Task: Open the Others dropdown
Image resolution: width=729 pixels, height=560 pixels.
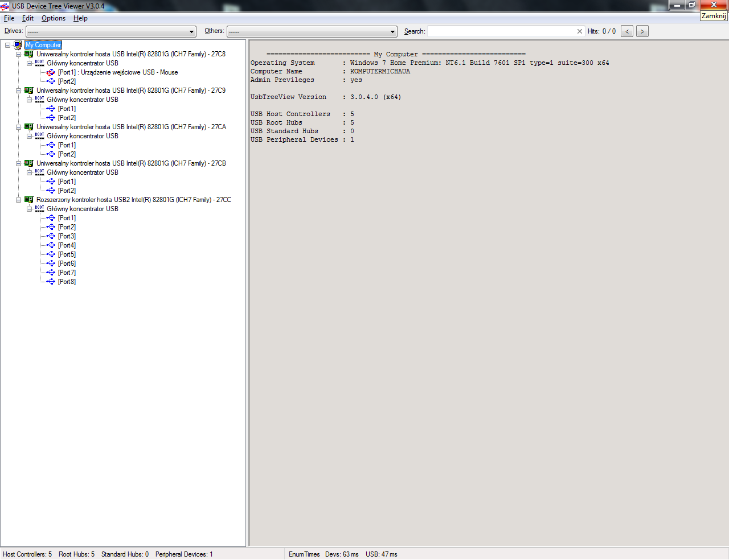Action: tap(312, 31)
